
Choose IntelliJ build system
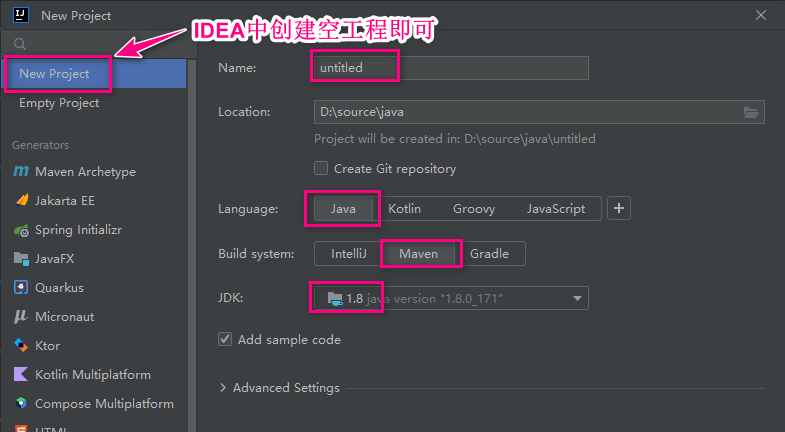pyautogui.click(x=348, y=254)
